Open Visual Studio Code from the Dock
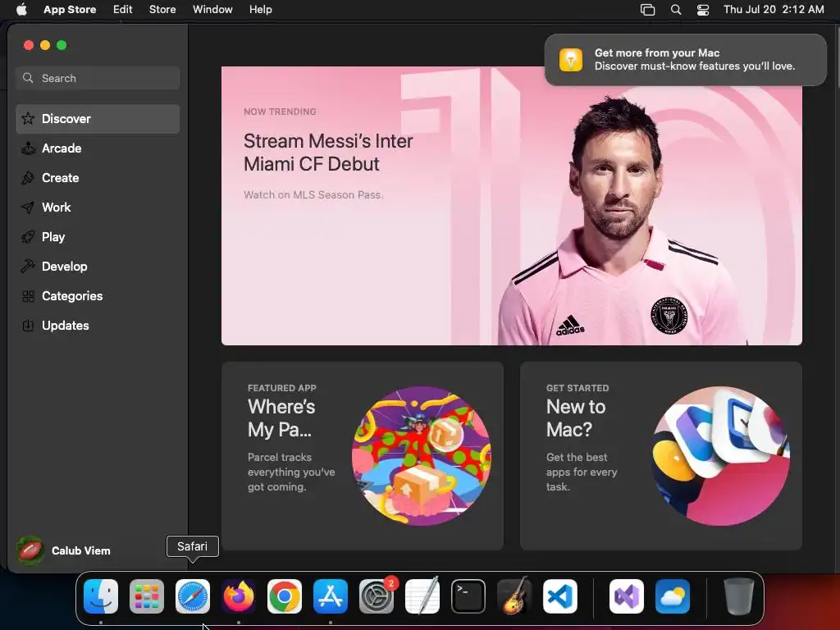 coord(559,596)
